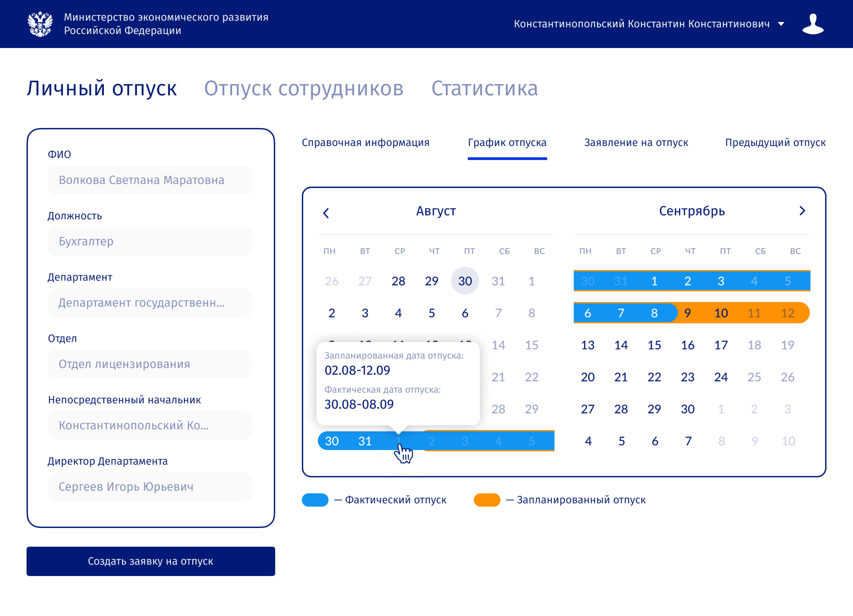
Task: Select September 15 in calendar
Action: click(x=654, y=345)
